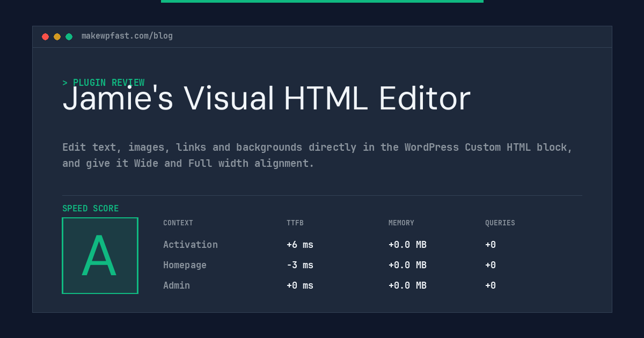Click Homepage row queries value +0
The image size is (644, 338).
(491, 265)
